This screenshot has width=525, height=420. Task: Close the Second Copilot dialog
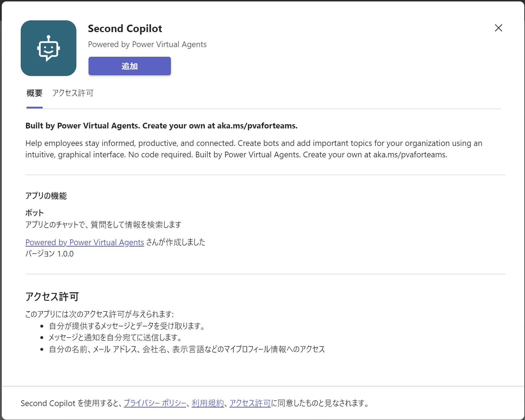click(x=499, y=28)
